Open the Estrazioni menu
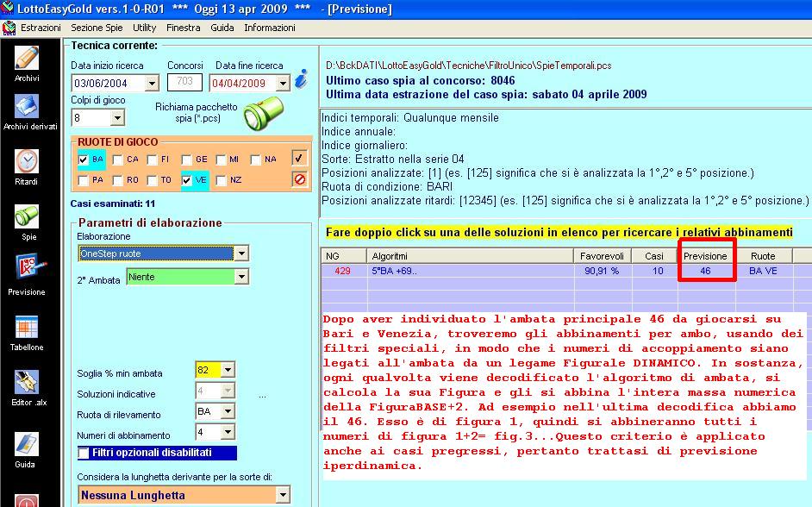The width and height of the screenshot is (812, 507). (41, 28)
